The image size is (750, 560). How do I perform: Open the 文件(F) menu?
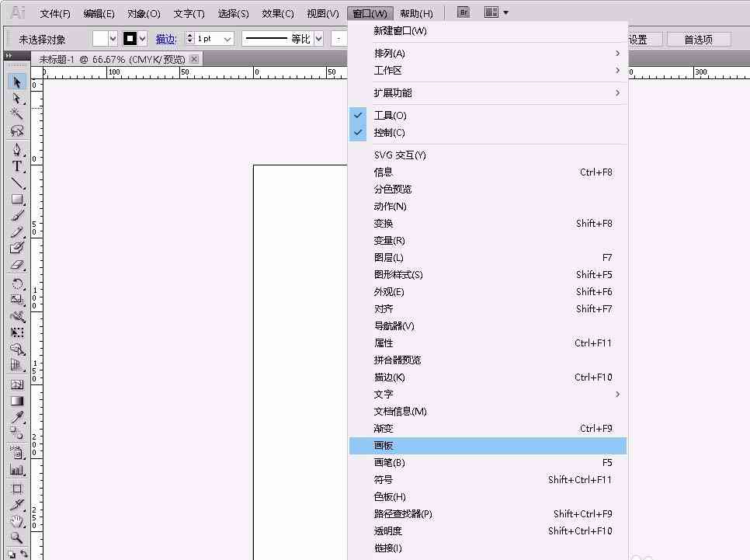pyautogui.click(x=55, y=13)
